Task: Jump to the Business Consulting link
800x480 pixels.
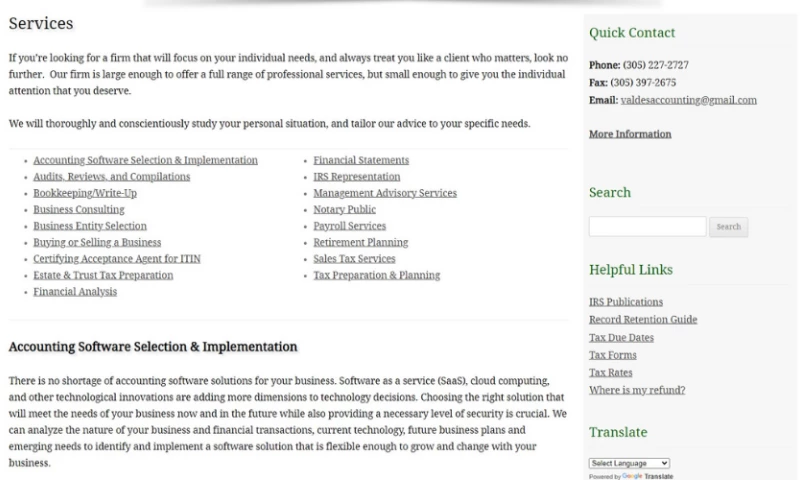Action: [79, 210]
